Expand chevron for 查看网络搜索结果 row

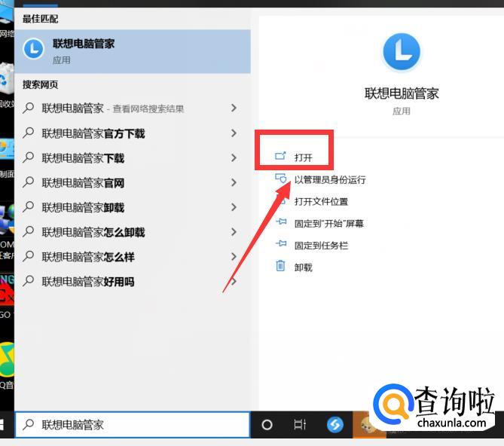[234, 108]
